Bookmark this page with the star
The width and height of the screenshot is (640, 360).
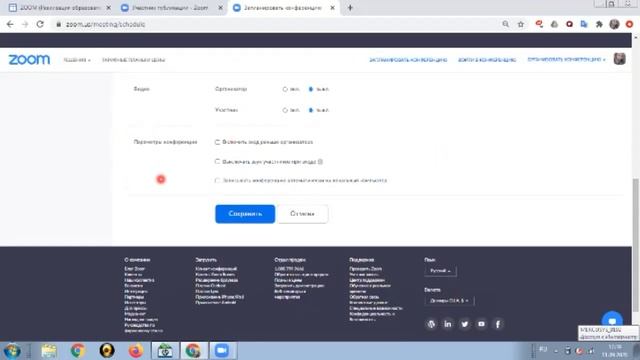click(x=521, y=24)
